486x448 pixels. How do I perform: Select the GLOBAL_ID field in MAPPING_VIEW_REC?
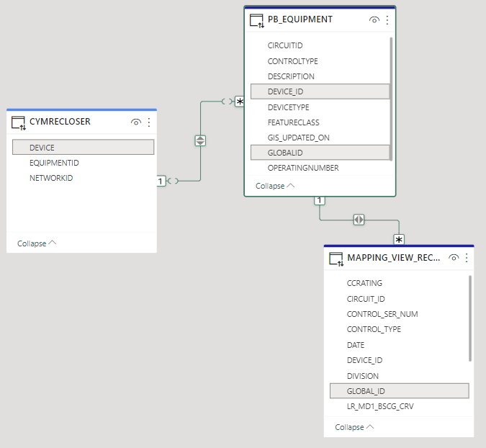(399, 391)
